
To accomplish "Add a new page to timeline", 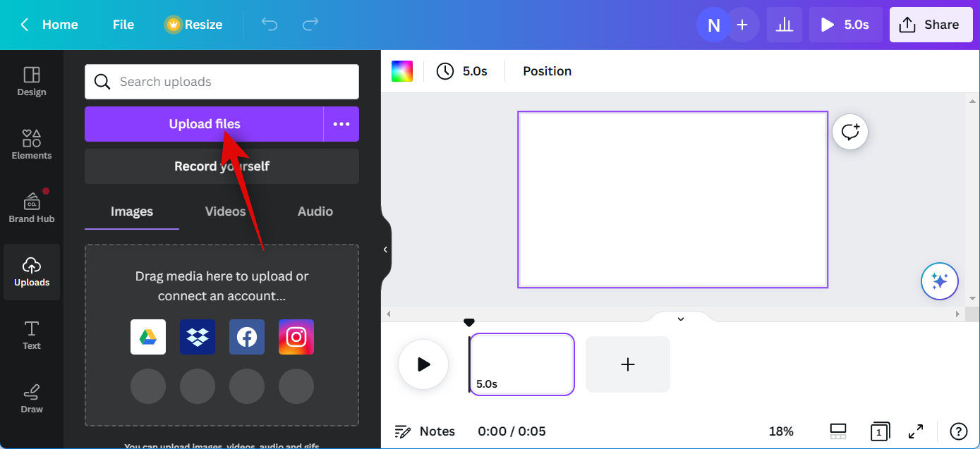I will 628,364.
